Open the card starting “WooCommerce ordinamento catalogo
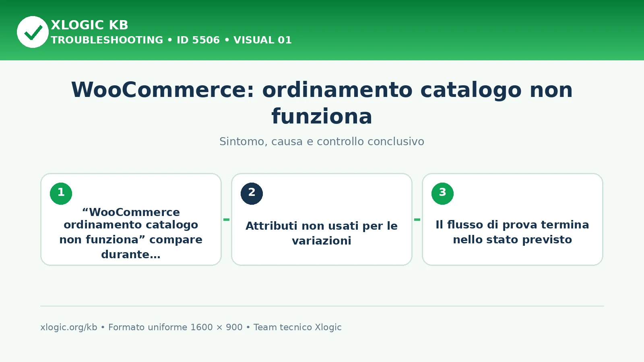 click(131, 220)
